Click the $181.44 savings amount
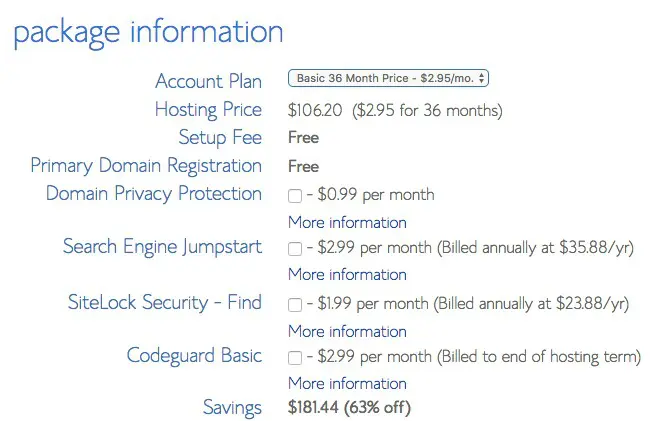The width and height of the screenshot is (659, 421). (315, 408)
